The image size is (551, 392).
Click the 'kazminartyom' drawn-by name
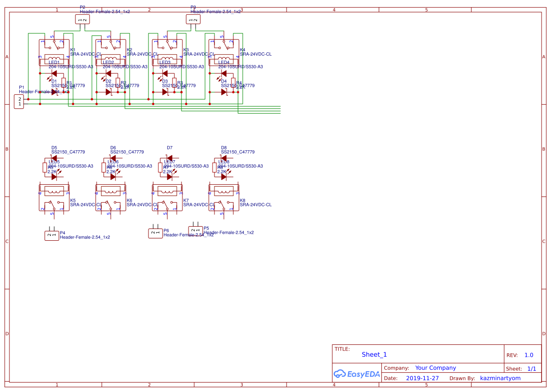pyautogui.click(x=500, y=378)
